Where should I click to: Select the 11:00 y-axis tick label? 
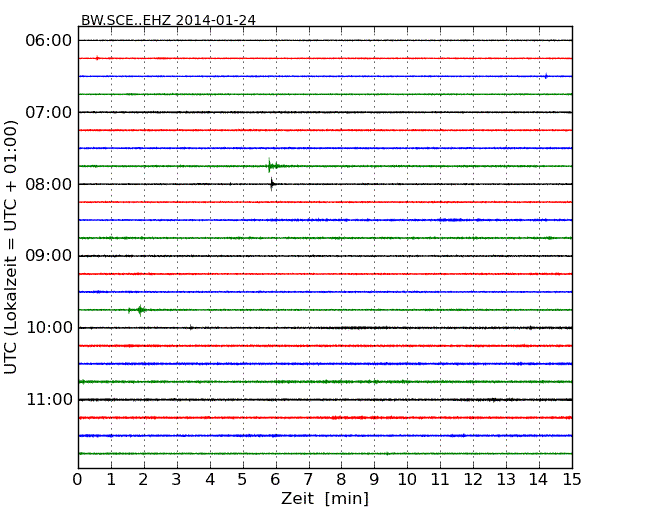(49, 400)
